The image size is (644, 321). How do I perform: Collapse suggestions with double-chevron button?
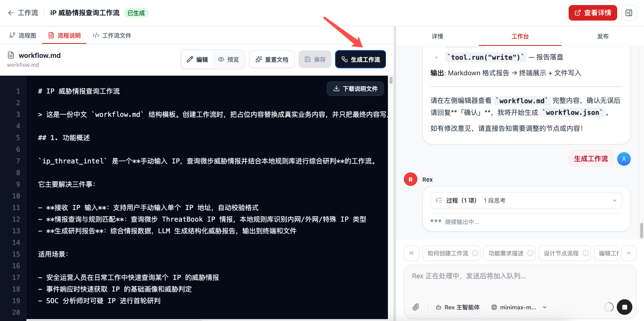click(412, 253)
